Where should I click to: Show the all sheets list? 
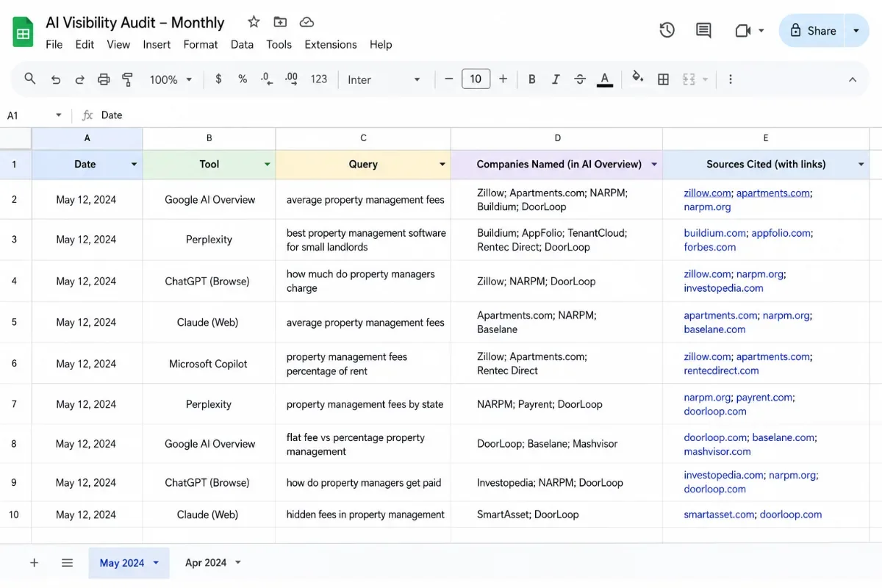point(67,562)
